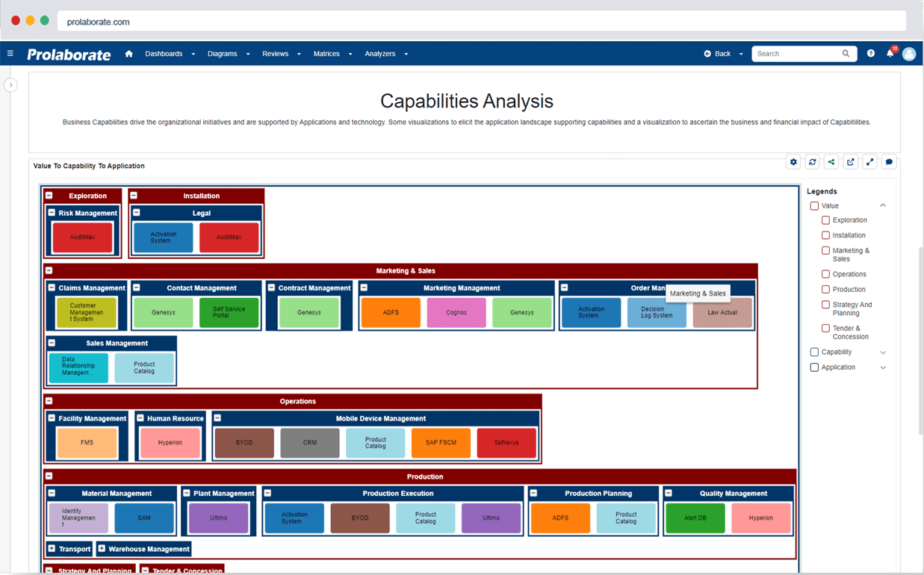
Task: Check the Installation legend checkbox
Action: point(825,235)
